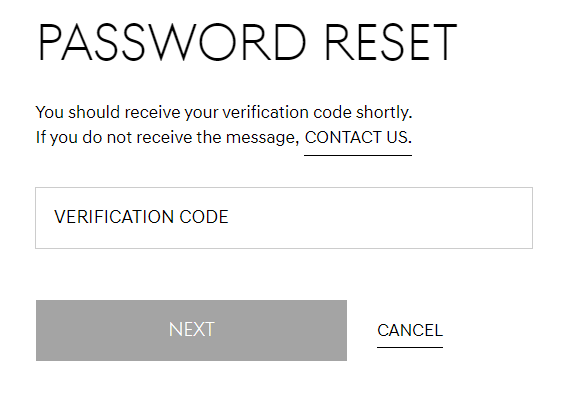The image size is (570, 393).
Task: Click the 'If you do not receive the message' text
Action: pos(167,138)
